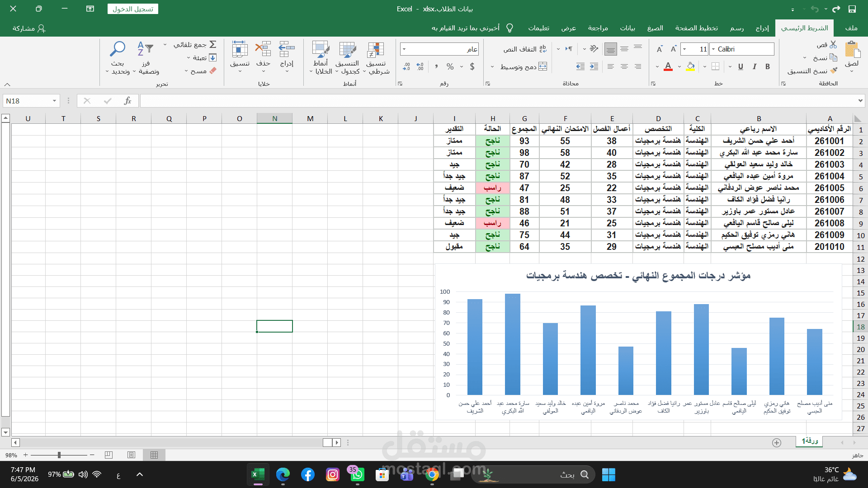Open the cell borders icon

click(x=715, y=66)
